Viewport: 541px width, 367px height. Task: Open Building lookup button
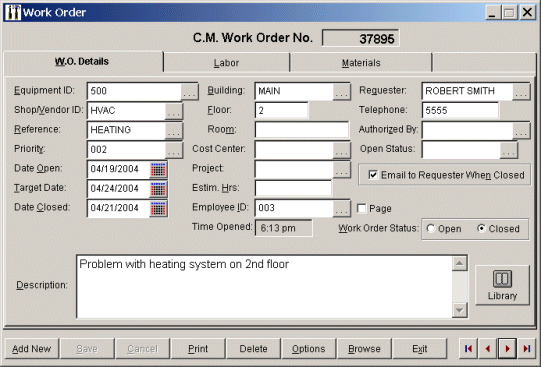pyautogui.click(x=342, y=91)
